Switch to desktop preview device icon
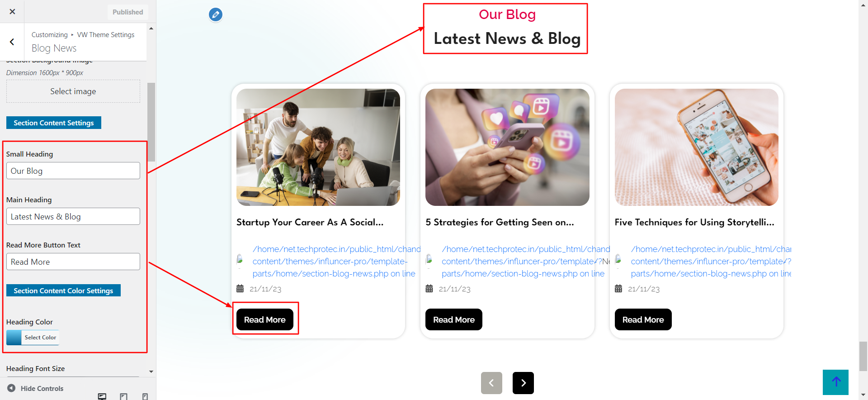Screen dimensions: 868x400 (x=102, y=396)
